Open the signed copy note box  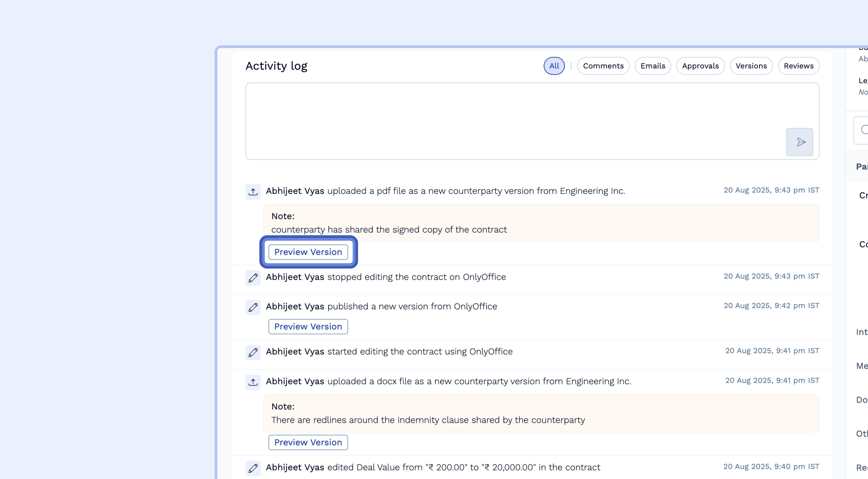541,223
